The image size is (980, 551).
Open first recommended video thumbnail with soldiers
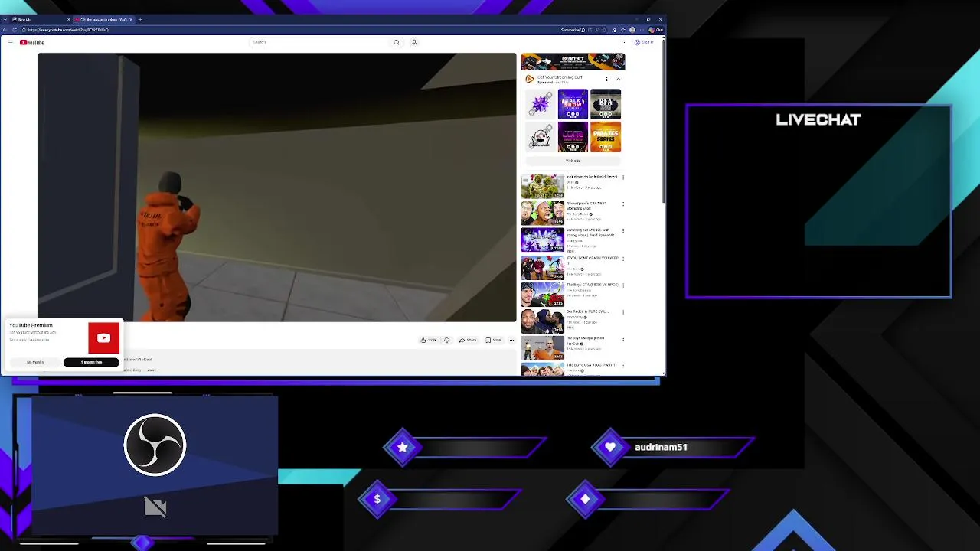pyautogui.click(x=542, y=186)
